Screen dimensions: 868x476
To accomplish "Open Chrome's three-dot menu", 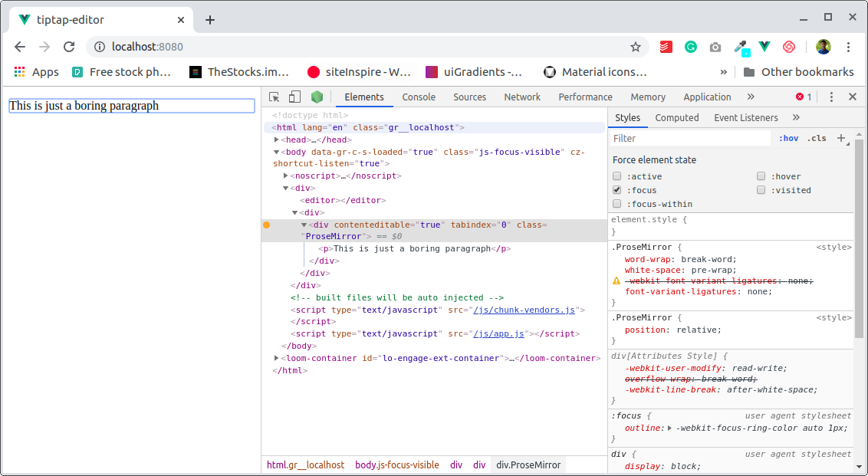I will pos(848,47).
